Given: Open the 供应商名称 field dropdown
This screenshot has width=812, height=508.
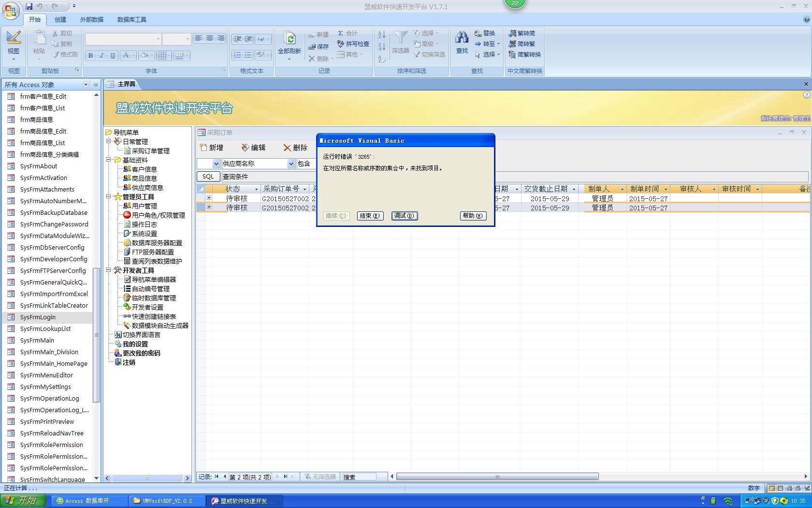Looking at the screenshot, I should pos(291,164).
